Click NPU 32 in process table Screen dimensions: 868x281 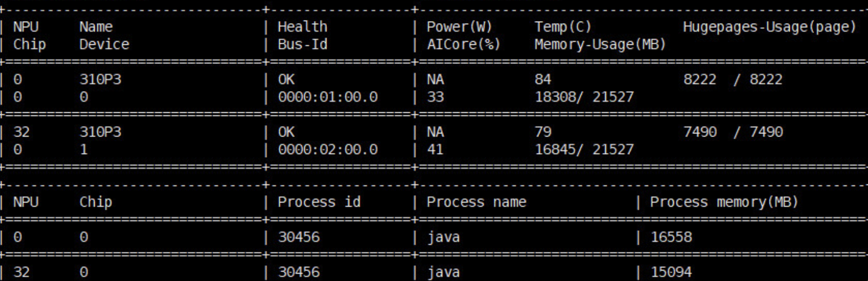[x=21, y=272]
